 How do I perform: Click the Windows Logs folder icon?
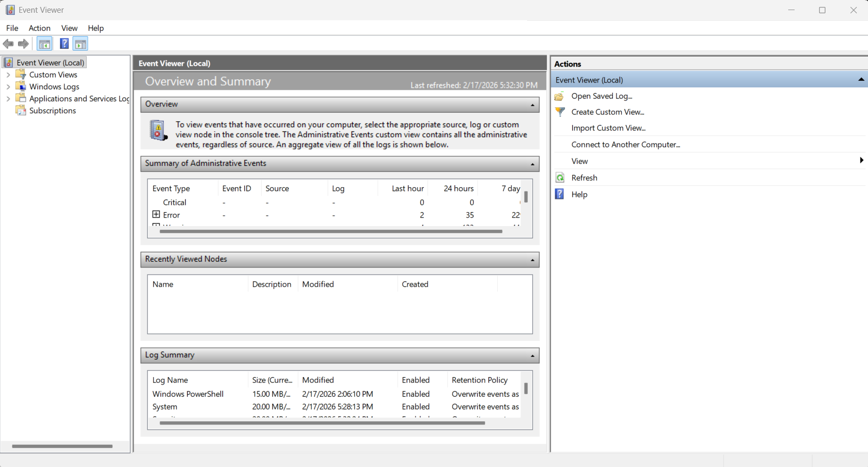coord(21,86)
